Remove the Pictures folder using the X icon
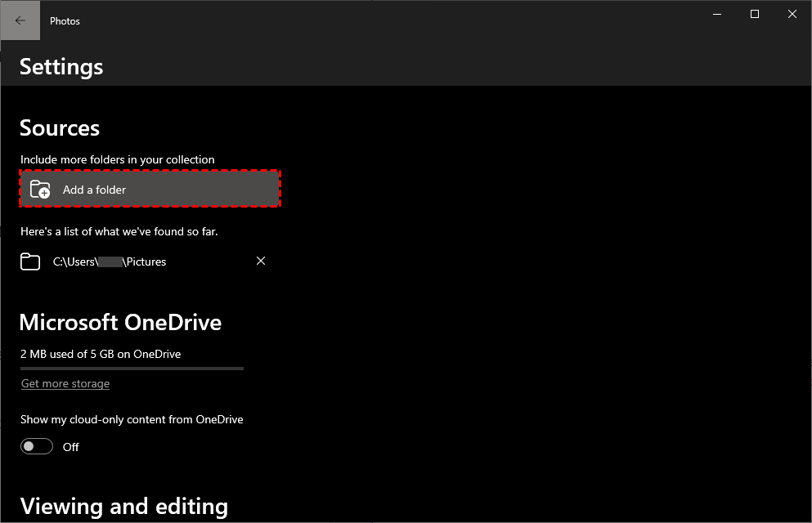Image resolution: width=812 pixels, height=523 pixels. (261, 261)
